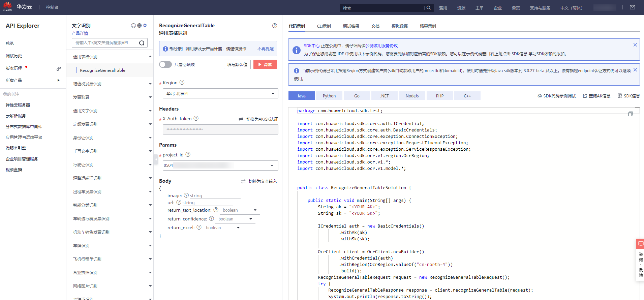Click the globe icon beside 文字识别
Screen dimensions: 644x300
coord(139,26)
